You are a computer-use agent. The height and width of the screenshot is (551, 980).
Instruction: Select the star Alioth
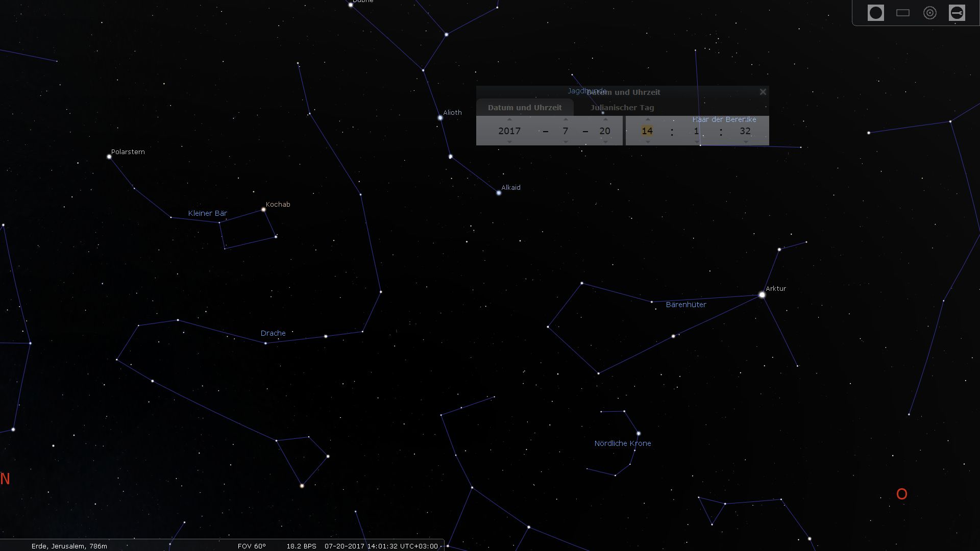(x=440, y=118)
